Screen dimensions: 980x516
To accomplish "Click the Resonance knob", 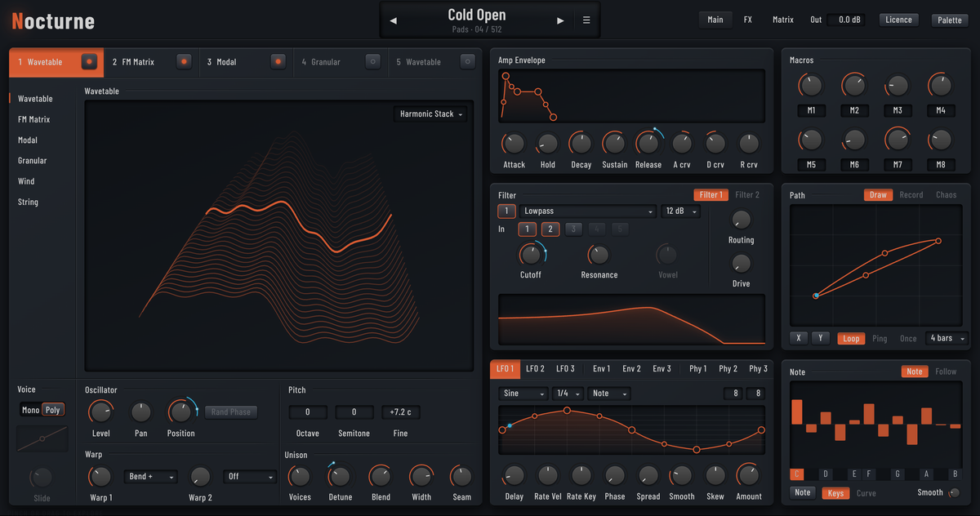I will 599,254.
